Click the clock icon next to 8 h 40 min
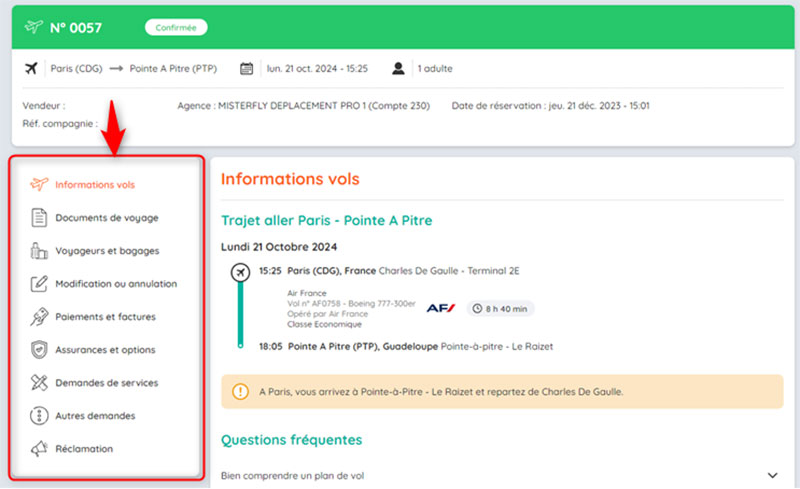 477,309
